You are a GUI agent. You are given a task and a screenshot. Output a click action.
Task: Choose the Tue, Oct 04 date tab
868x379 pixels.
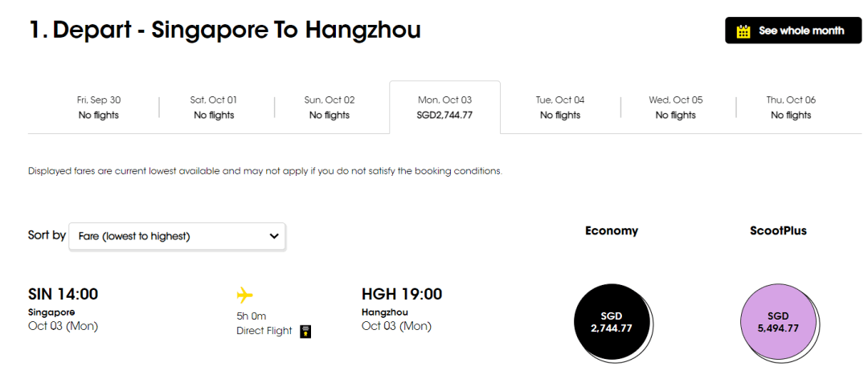pos(560,108)
